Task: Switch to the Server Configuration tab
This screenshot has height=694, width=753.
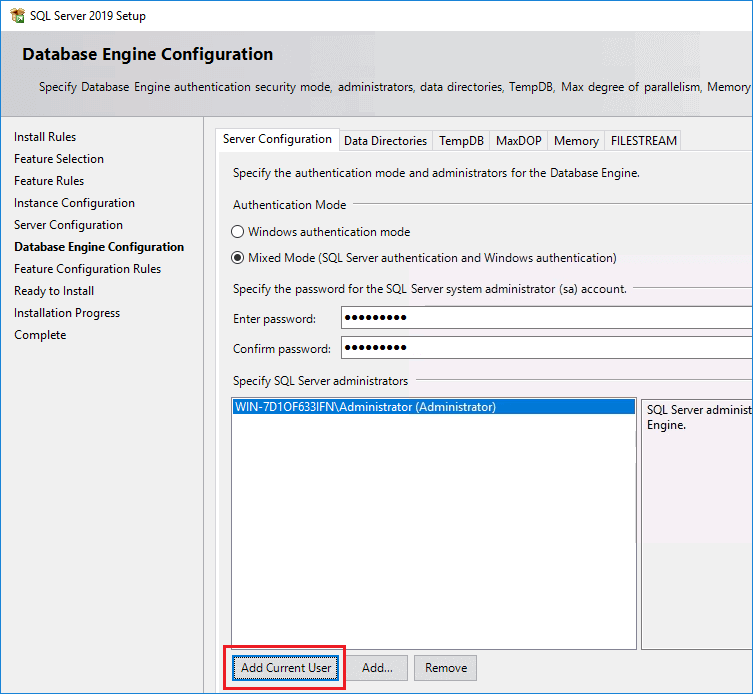Action: pyautogui.click(x=277, y=139)
